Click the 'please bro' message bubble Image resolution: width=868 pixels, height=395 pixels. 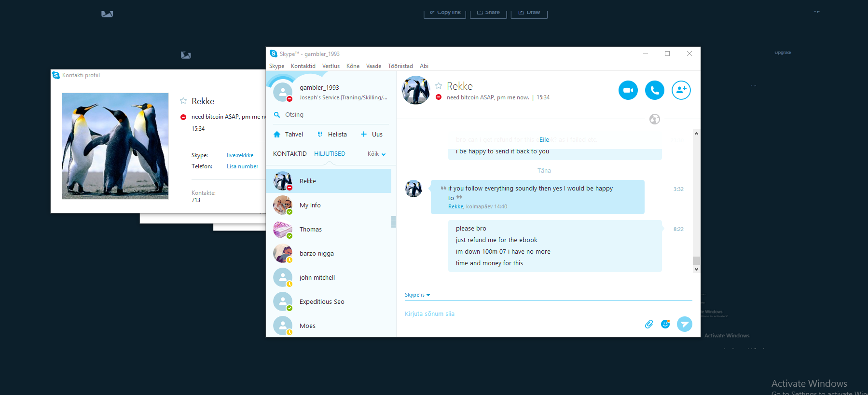click(555, 246)
